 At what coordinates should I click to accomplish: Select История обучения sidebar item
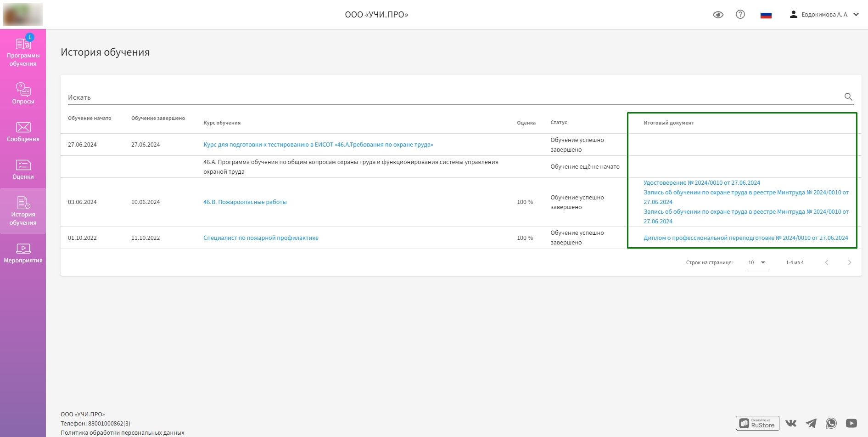23,210
